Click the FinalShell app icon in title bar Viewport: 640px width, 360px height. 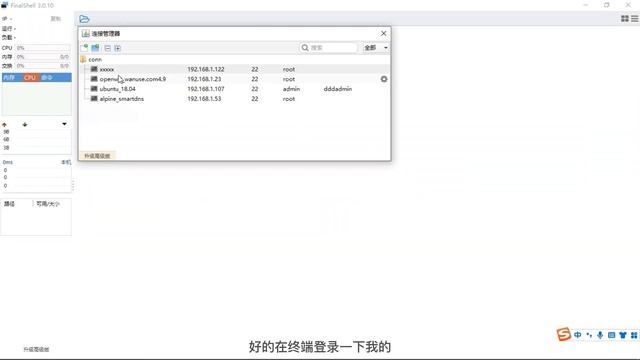[x=4, y=5]
